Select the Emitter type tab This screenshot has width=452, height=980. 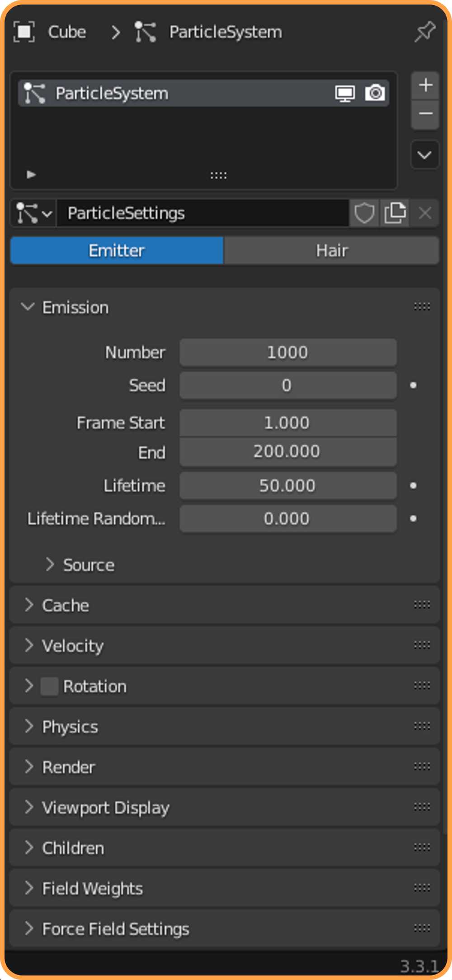coord(117,251)
